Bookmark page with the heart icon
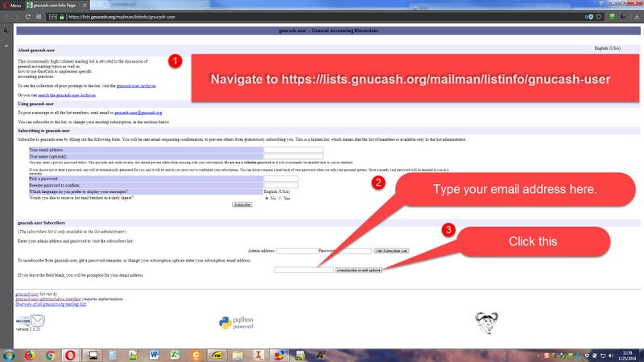644x362 pixels. point(599,17)
